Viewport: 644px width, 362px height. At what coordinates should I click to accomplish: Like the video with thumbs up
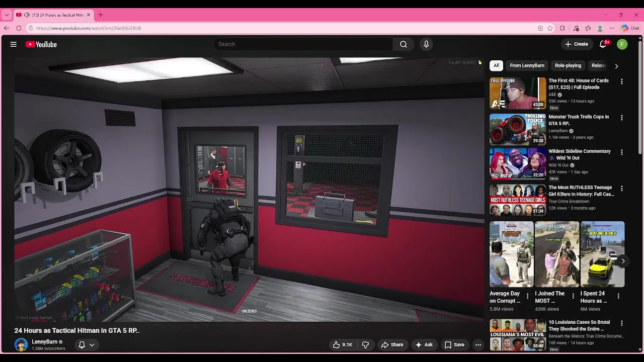(x=343, y=345)
